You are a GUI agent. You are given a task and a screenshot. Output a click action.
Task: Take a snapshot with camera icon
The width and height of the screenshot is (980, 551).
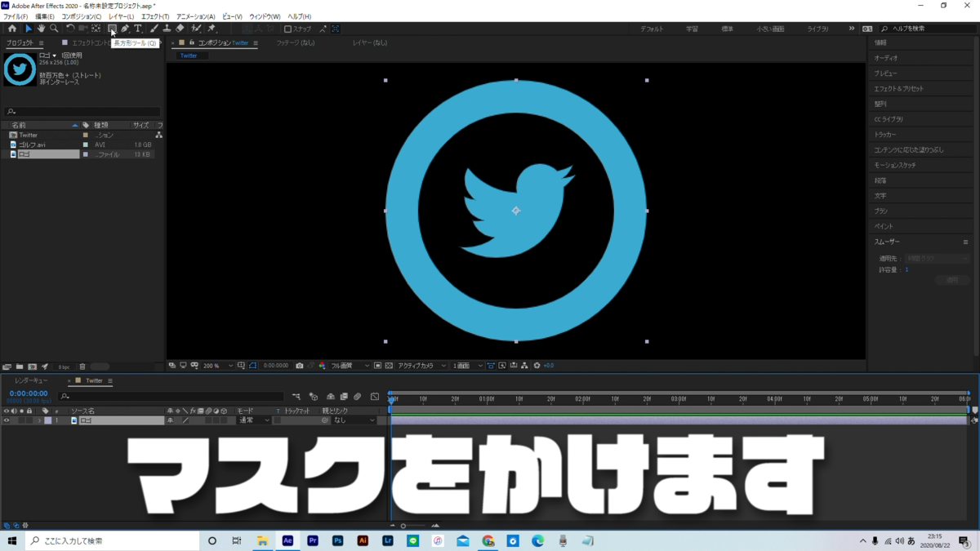[x=300, y=366]
